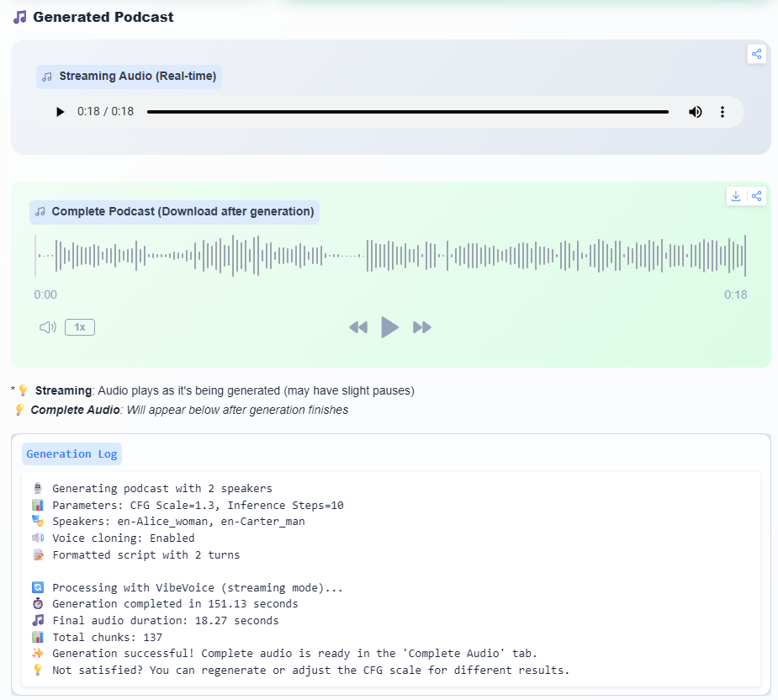Play the Complete Podcast waveform audio

pos(389,327)
